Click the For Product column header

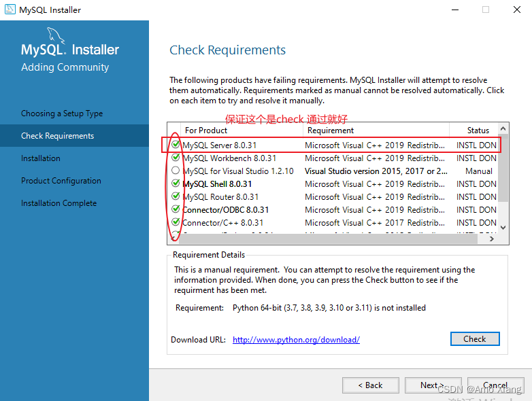[242, 130]
